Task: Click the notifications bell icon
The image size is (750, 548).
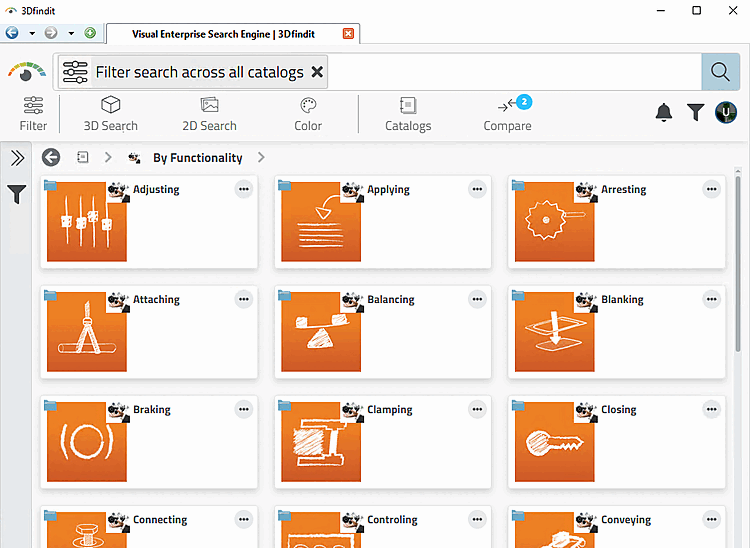Action: (664, 113)
